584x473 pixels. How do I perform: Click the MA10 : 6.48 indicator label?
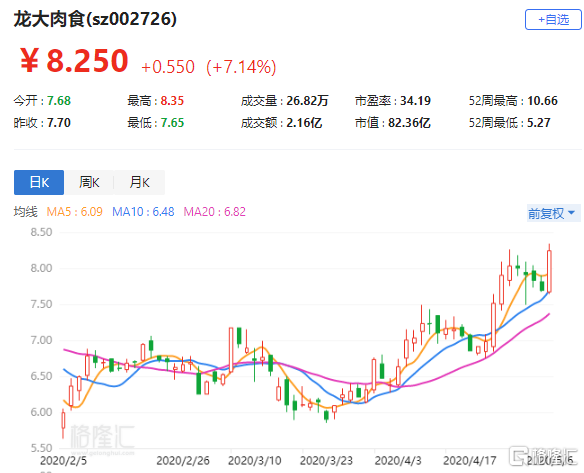click(143, 212)
